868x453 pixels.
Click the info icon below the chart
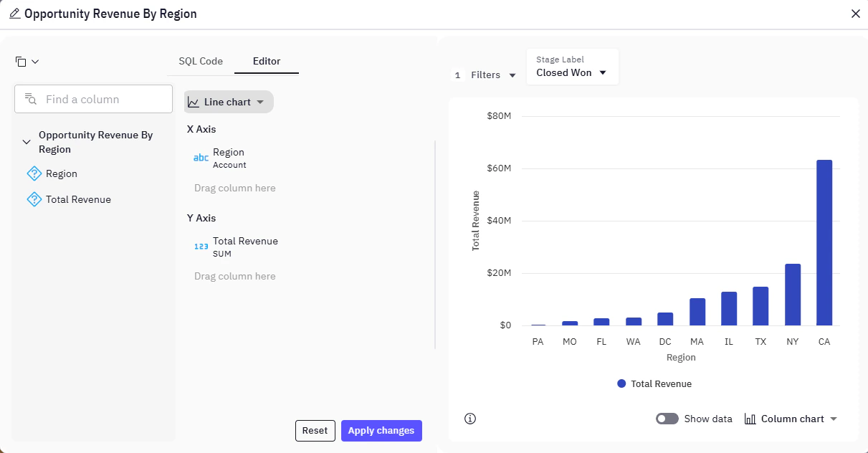(x=470, y=418)
